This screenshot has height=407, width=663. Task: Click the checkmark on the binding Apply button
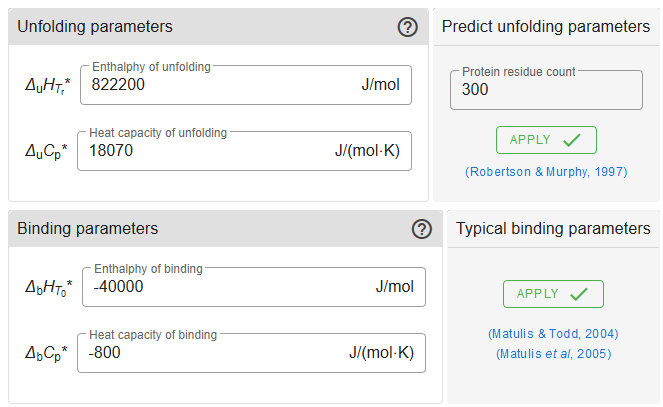coord(578,294)
